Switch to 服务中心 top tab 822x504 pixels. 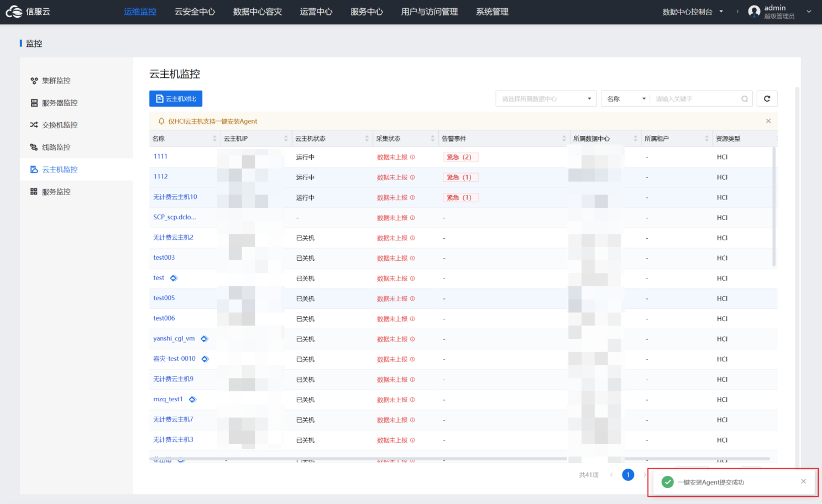click(x=367, y=12)
